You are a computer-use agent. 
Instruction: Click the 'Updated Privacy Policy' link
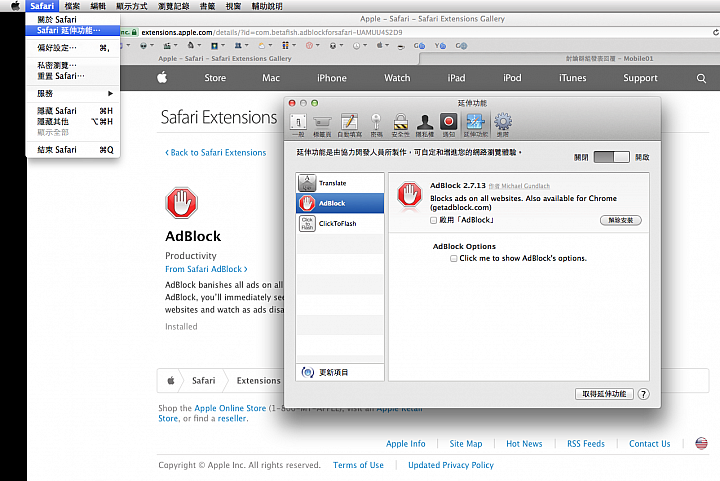451,465
